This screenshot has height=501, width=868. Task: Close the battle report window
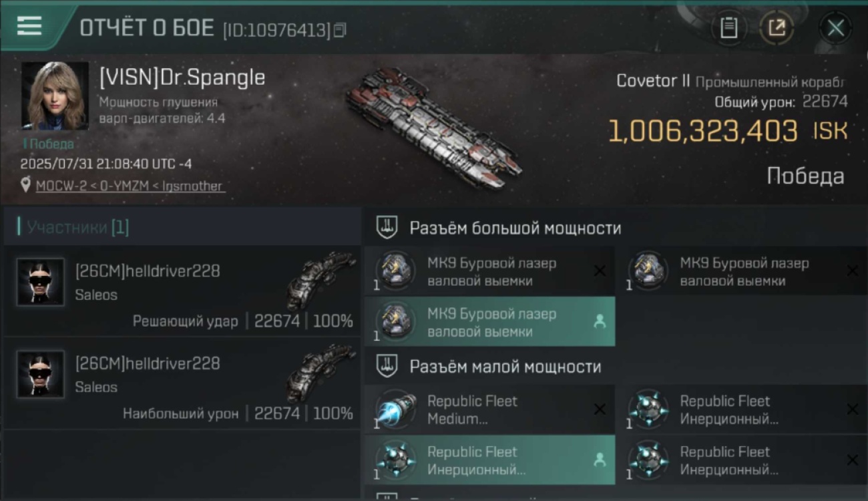coord(835,28)
